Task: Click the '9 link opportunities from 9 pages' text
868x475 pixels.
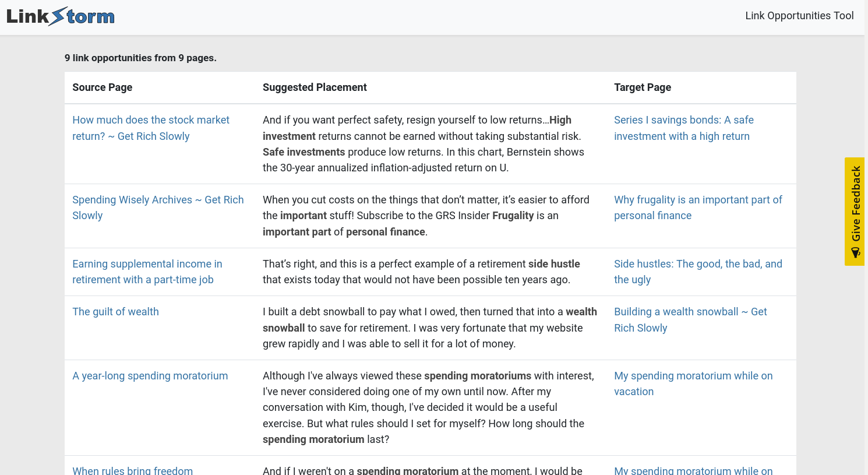Action: [x=140, y=58]
